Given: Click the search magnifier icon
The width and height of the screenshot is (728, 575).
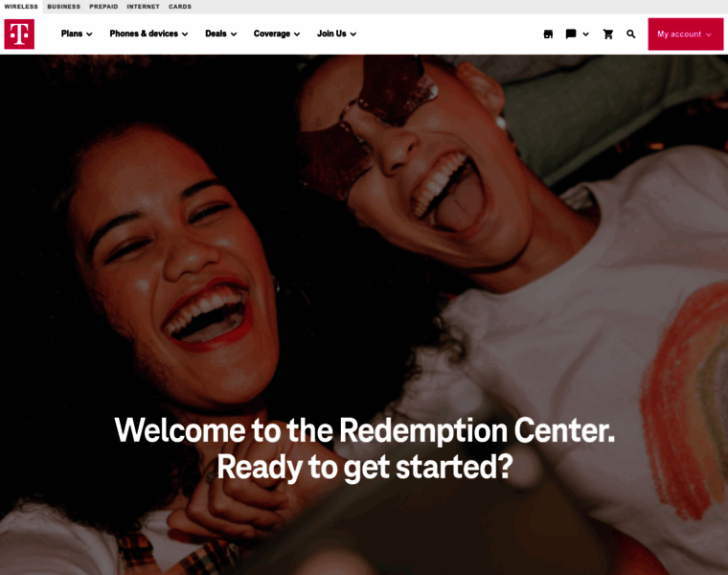Looking at the screenshot, I should [630, 34].
